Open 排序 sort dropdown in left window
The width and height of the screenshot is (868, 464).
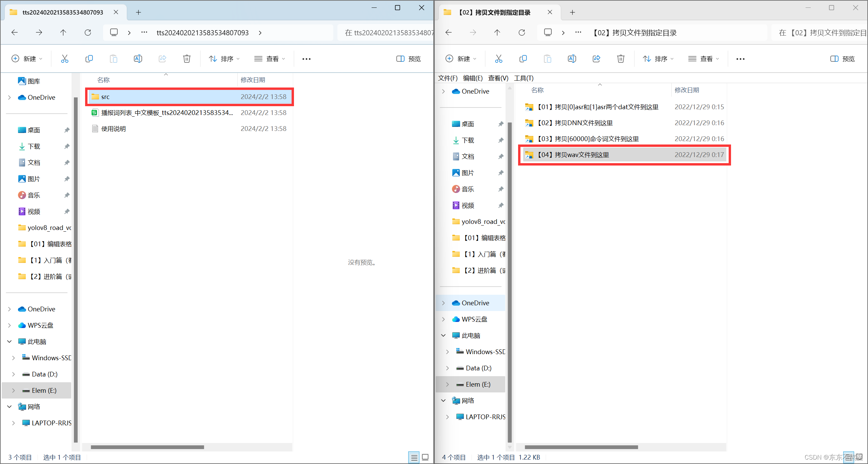(x=224, y=59)
